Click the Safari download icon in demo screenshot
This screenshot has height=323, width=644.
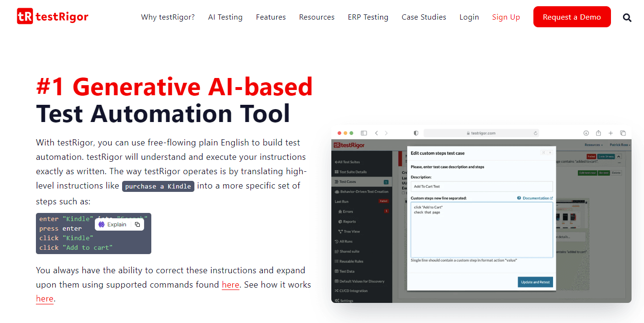pos(586,133)
